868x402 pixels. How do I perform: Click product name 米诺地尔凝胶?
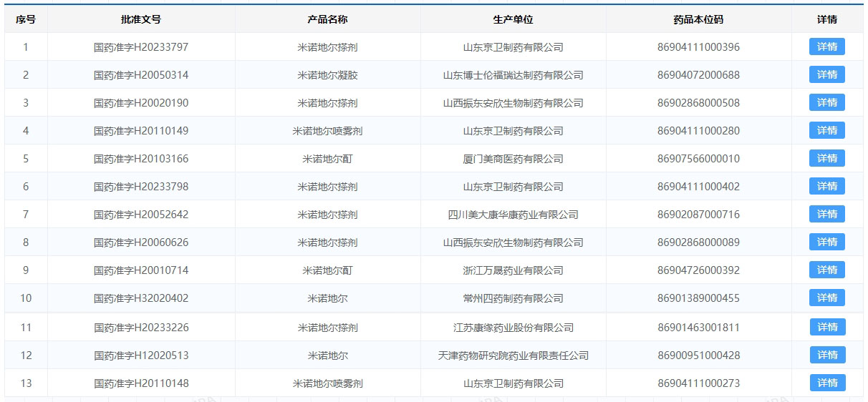327,75
